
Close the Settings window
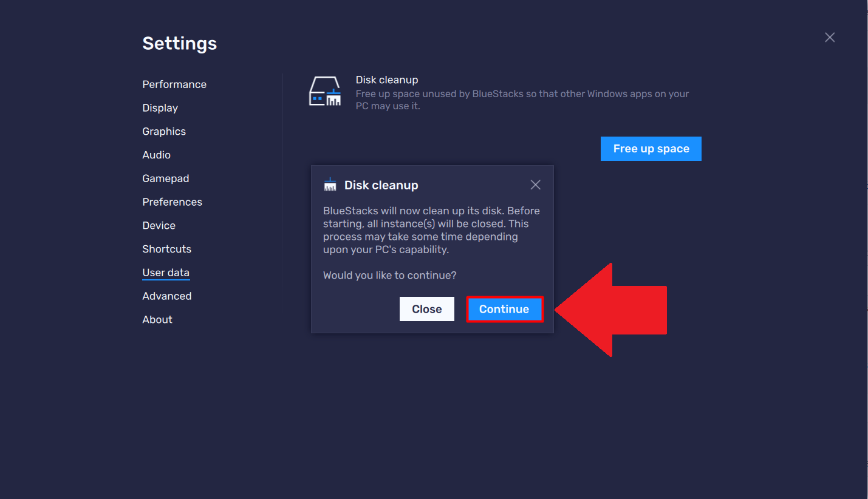point(830,37)
